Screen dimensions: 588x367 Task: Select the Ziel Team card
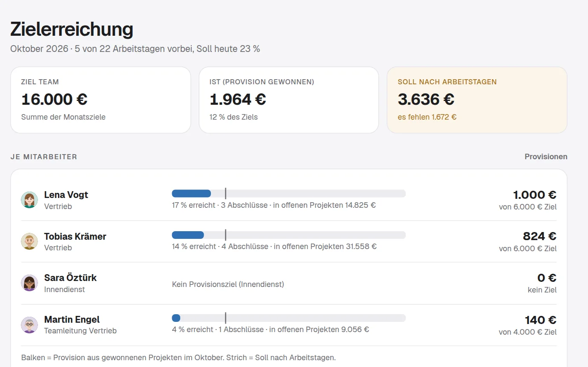101,100
